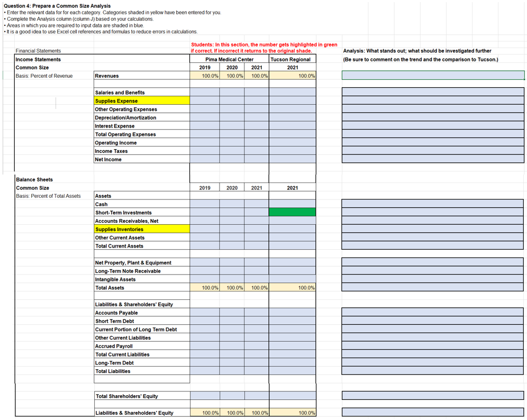Viewport: 527px width, 420px height.
Task: Click the Total Assets label
Action: (x=110, y=288)
